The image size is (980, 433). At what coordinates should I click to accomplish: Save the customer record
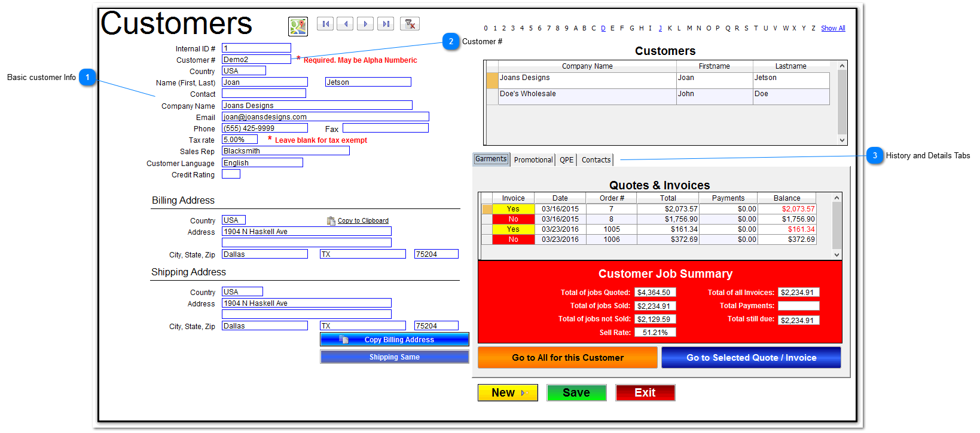[x=576, y=392]
